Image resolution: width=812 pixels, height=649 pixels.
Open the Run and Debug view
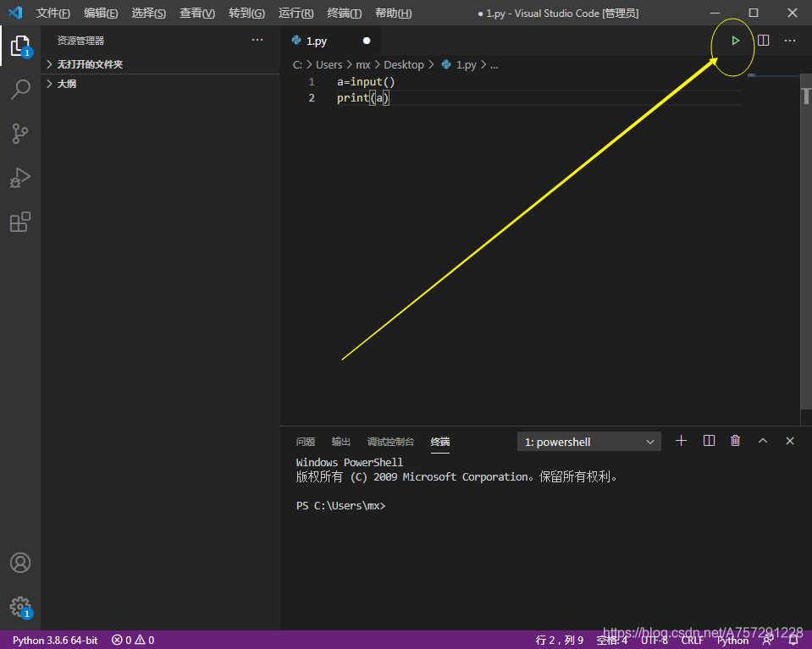pyautogui.click(x=20, y=178)
